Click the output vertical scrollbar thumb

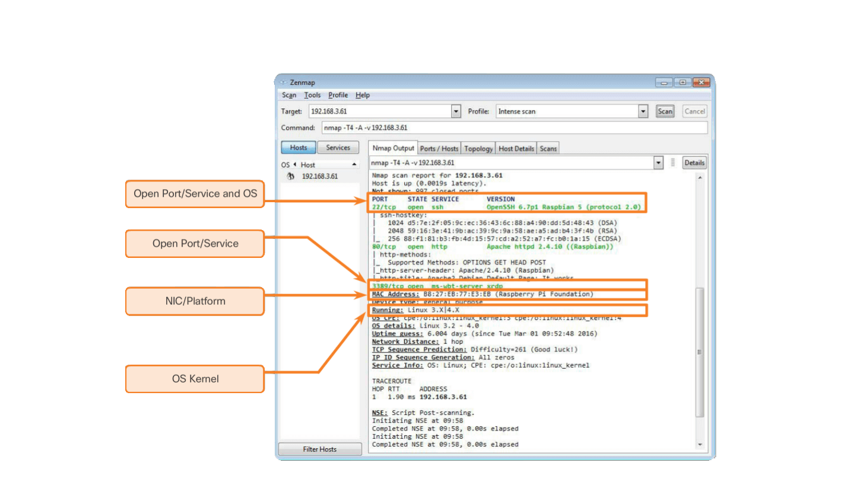point(700,352)
